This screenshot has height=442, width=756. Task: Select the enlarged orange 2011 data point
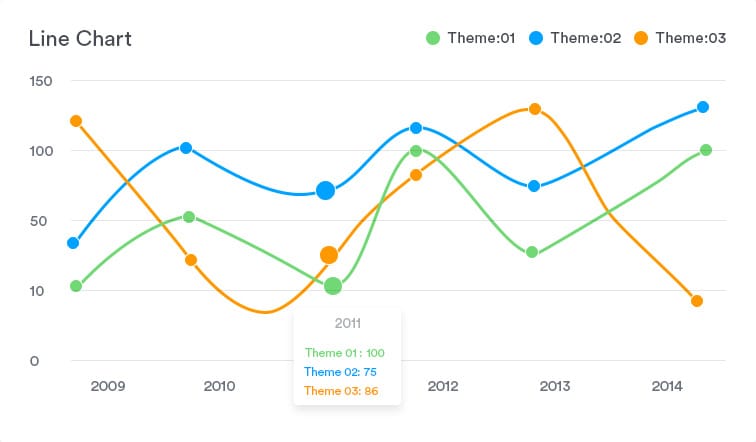[329, 255]
